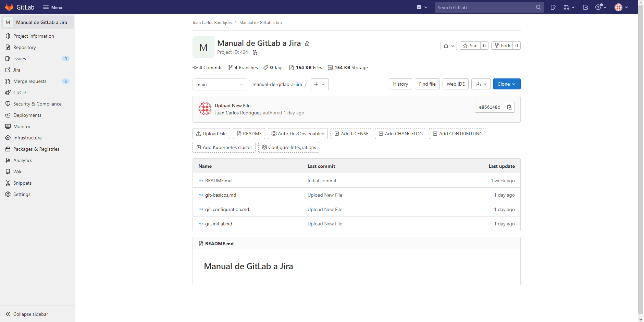Screen dimensions: 644x322
Task: Click the Find file button
Action: [x=427, y=84]
